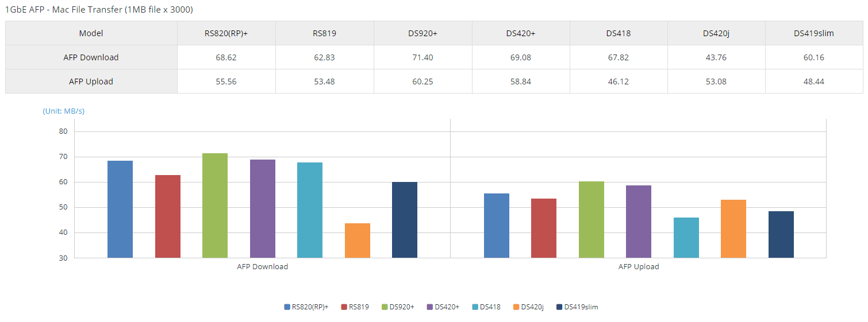Click the 68.62 table cell
The height and width of the screenshot is (322, 868).
coord(226,57)
